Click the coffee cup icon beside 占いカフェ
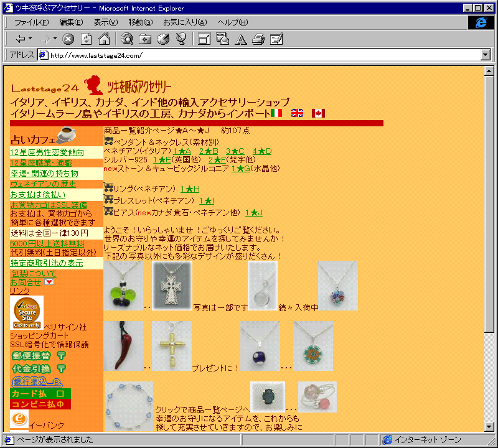498x448 pixels. [66, 134]
